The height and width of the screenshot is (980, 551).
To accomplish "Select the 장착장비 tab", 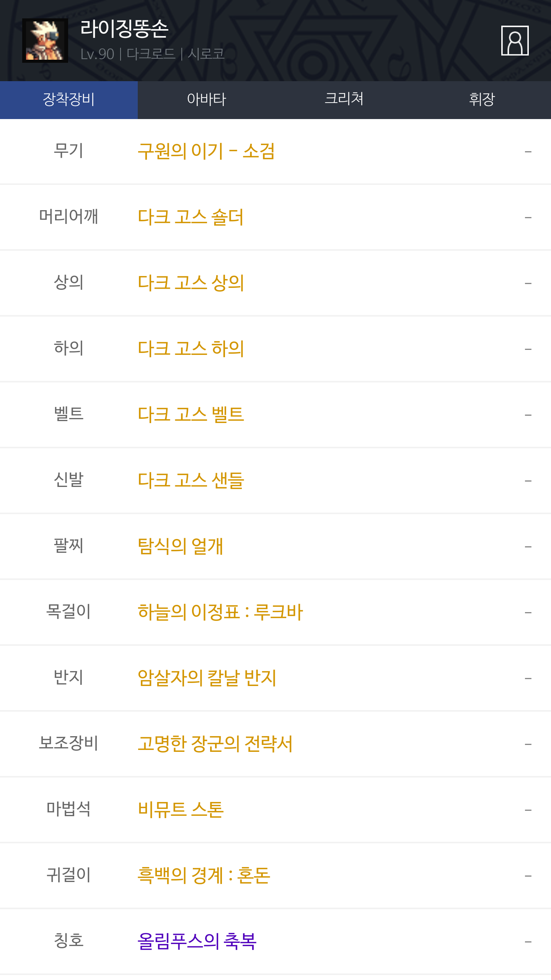I will coord(69,100).
